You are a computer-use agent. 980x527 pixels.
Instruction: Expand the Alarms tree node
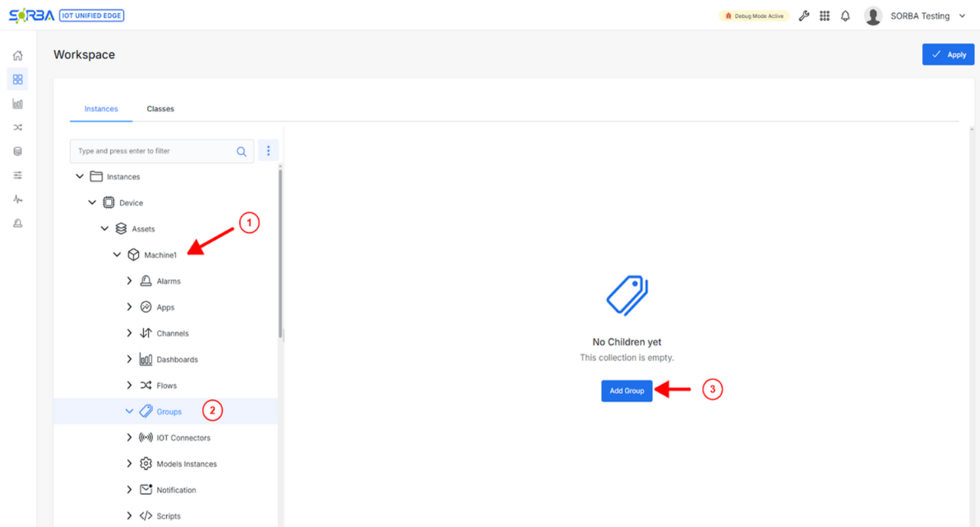pos(129,281)
